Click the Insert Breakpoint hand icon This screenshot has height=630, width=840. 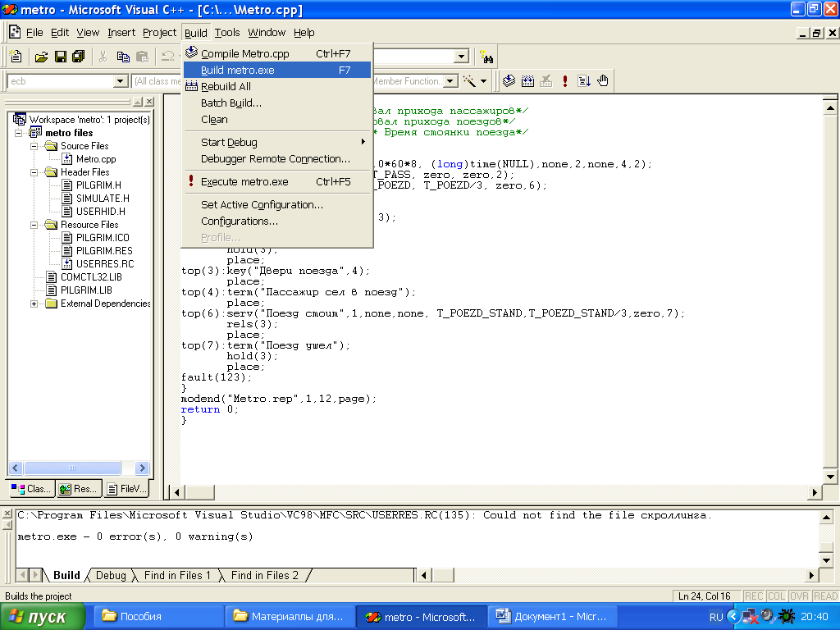603,81
